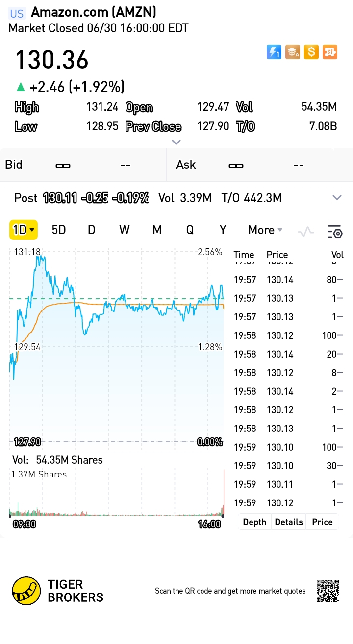The image size is (353, 644).
Task: Open chart settings icon beside More
Action: click(334, 231)
